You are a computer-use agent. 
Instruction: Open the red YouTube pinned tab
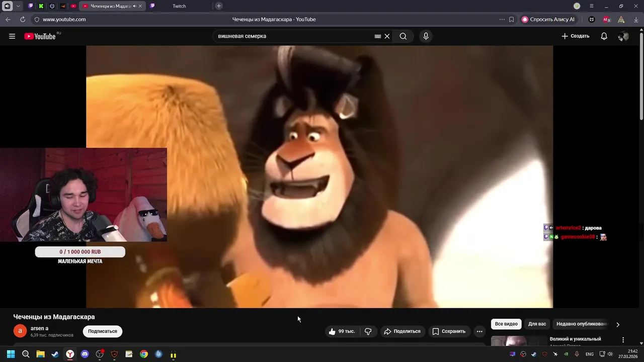(x=73, y=6)
